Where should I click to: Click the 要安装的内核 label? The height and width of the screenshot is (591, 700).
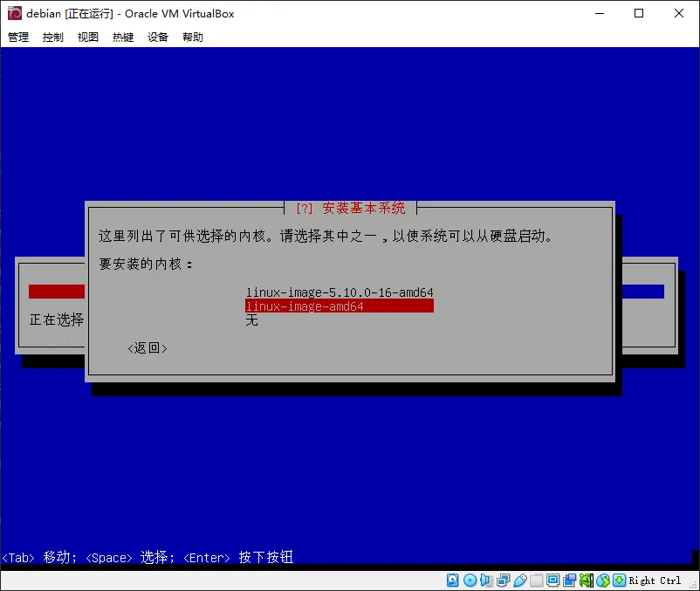[145, 264]
